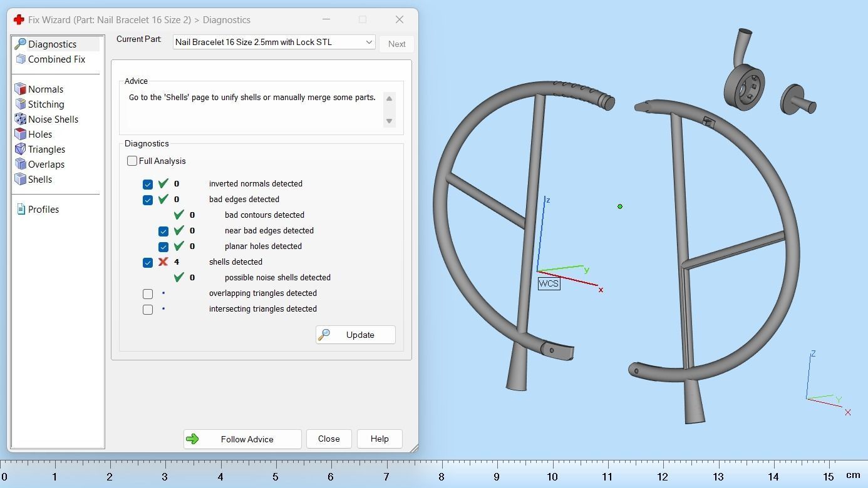Uncheck near bad edges detected checkbox
868x488 pixels.
coord(163,231)
